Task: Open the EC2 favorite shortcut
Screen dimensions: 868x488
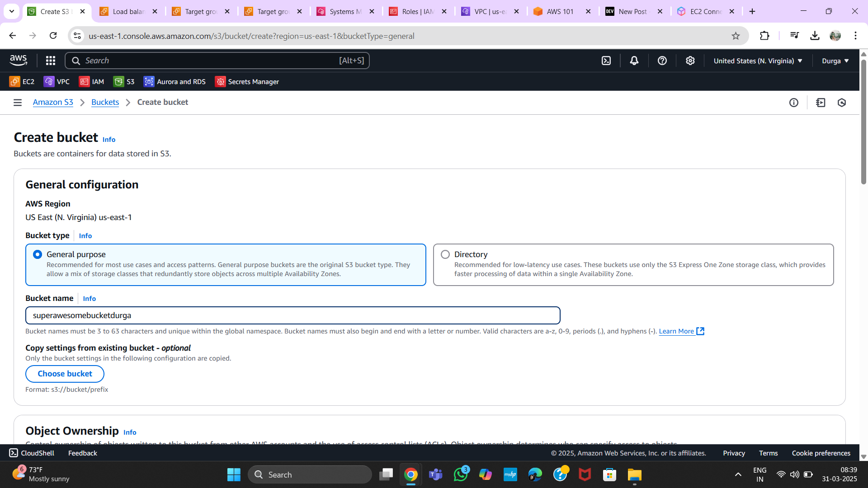Action: coord(22,81)
